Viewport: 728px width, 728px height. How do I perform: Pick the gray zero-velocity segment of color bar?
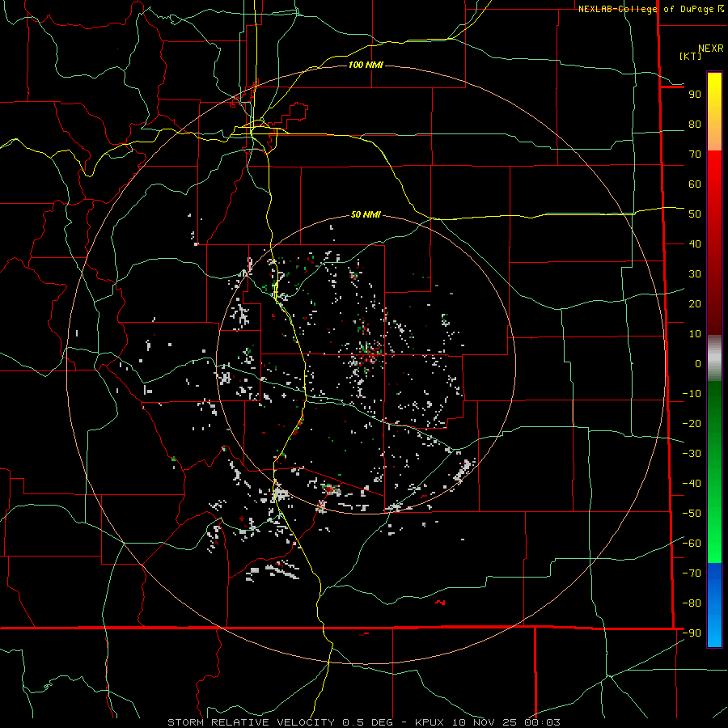[714, 358]
